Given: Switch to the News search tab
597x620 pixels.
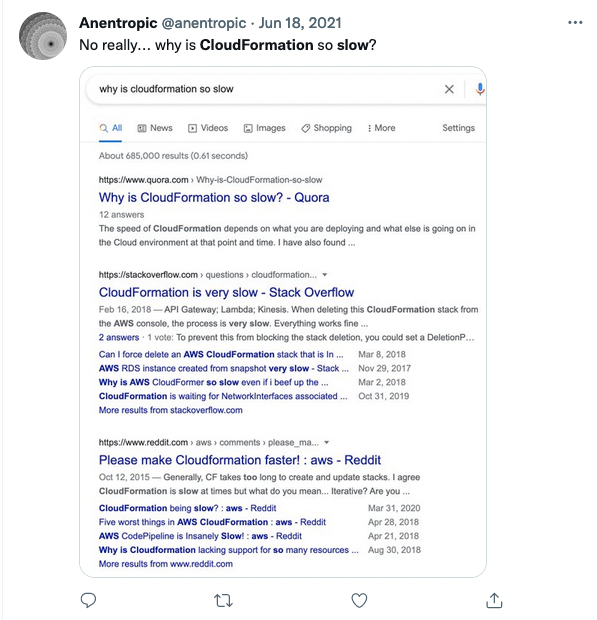Looking at the screenshot, I should [x=155, y=128].
